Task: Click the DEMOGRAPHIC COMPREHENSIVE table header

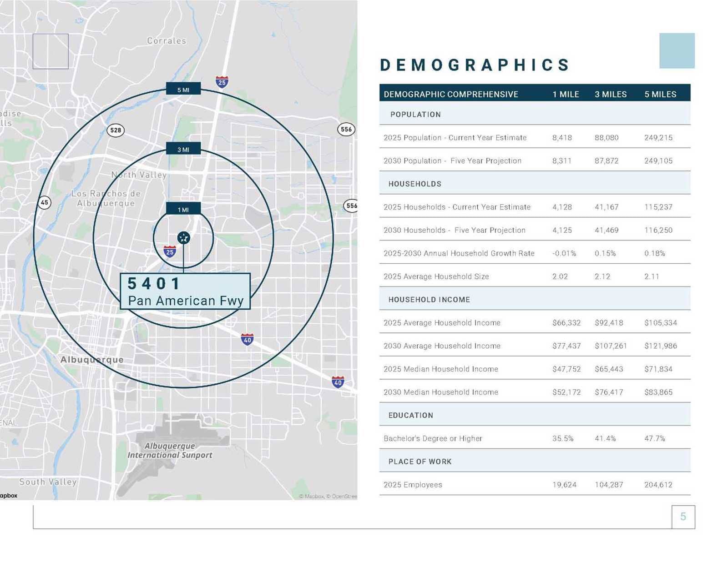Action: click(451, 94)
